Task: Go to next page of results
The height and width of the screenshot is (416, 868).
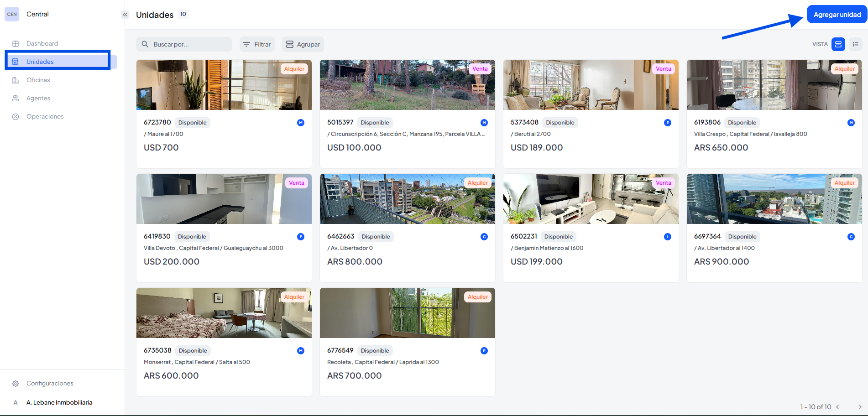Action: [x=859, y=407]
